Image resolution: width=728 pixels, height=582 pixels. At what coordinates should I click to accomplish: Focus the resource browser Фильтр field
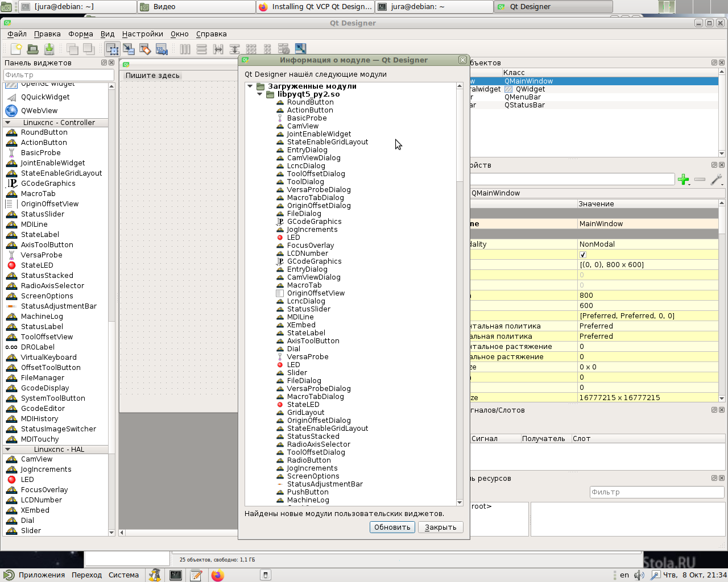tap(657, 492)
